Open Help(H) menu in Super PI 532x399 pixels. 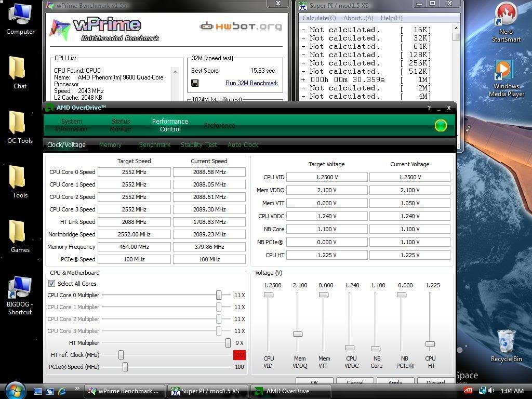click(x=392, y=18)
